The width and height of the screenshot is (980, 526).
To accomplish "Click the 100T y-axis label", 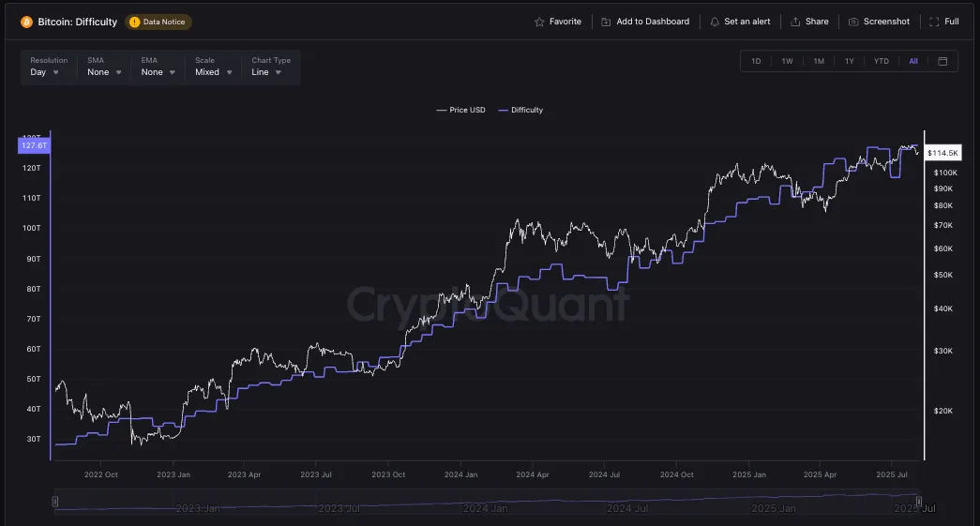I will pos(31,228).
